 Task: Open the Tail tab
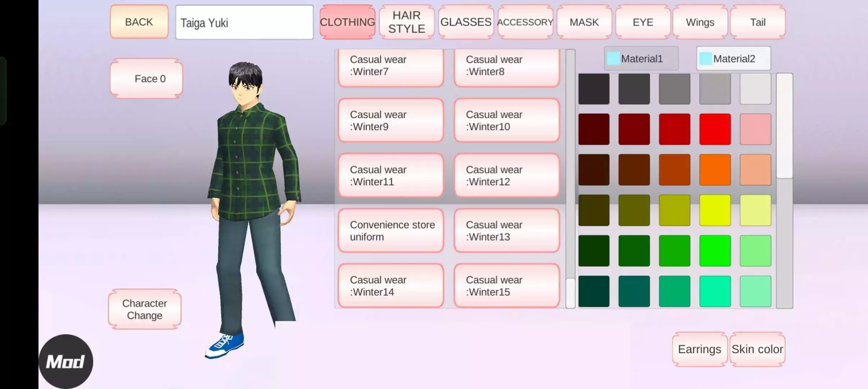pos(758,22)
